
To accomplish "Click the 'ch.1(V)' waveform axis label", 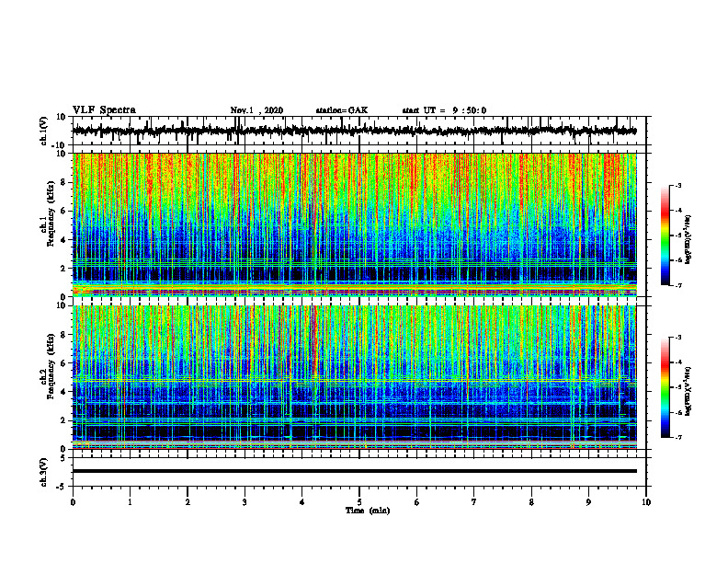I will coord(44,131).
